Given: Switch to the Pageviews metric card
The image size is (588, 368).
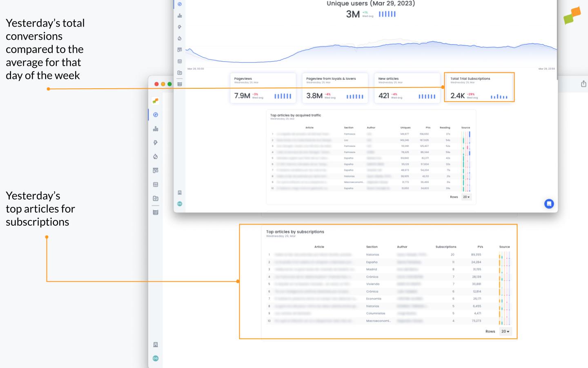Looking at the screenshot, I should [263, 88].
